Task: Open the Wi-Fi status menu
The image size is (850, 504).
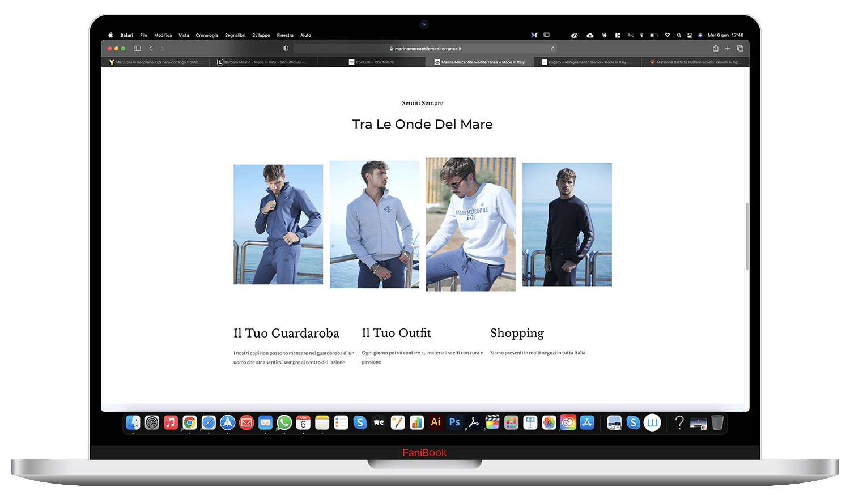Action: click(x=668, y=35)
